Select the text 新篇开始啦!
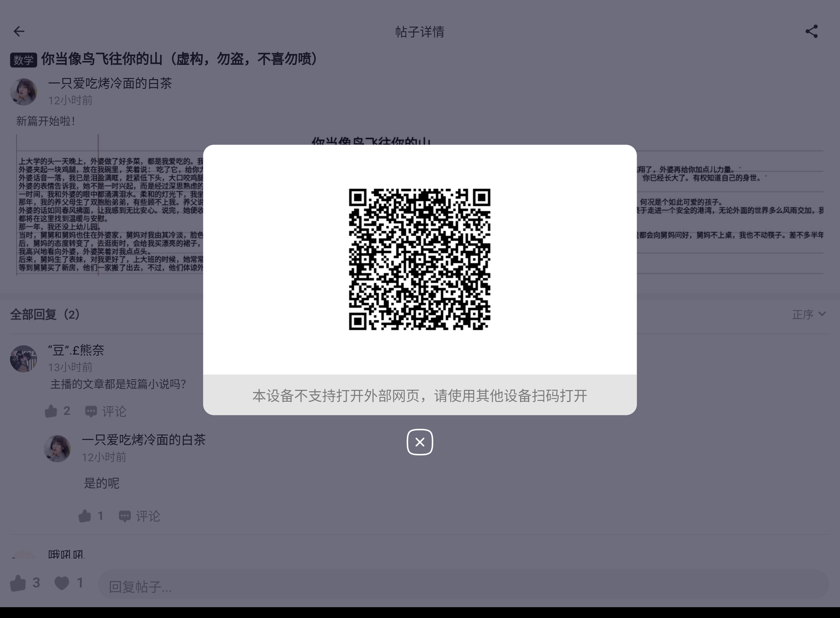 click(x=46, y=121)
